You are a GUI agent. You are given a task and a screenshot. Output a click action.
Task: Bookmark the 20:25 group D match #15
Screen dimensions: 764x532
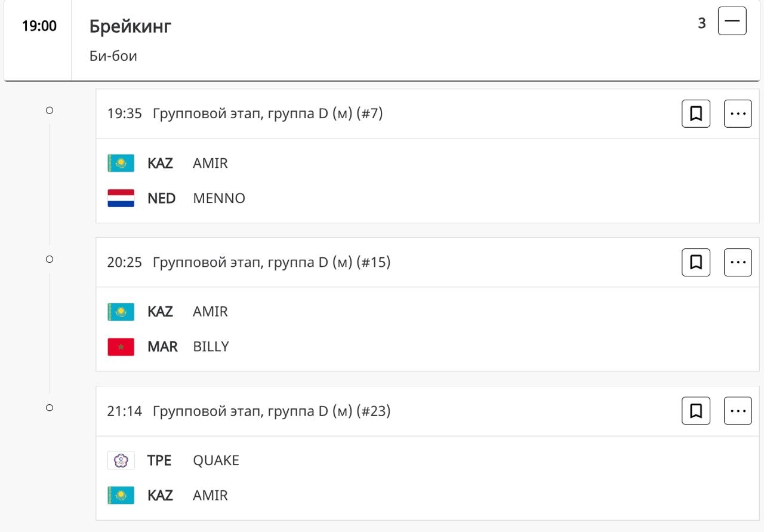click(x=696, y=262)
